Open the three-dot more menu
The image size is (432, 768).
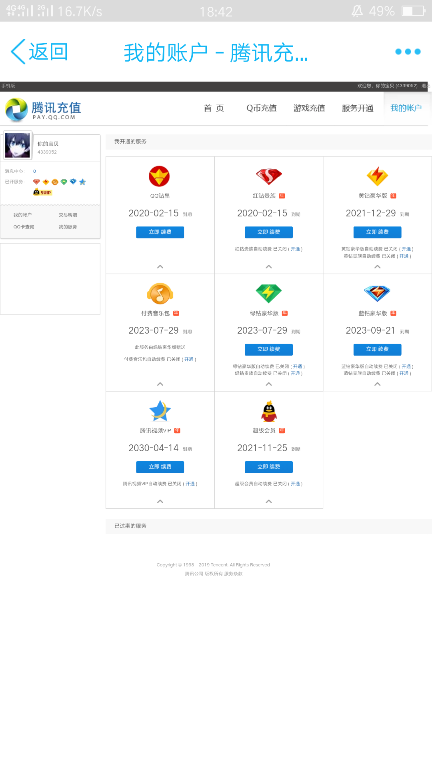408,52
